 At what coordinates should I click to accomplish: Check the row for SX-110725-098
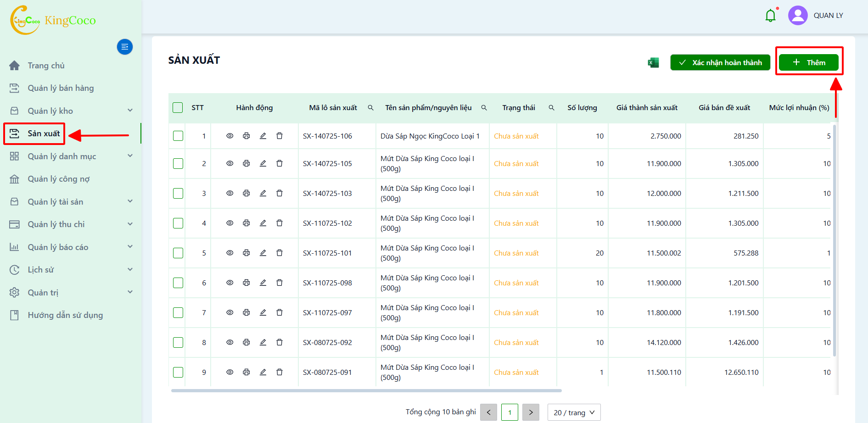(178, 283)
